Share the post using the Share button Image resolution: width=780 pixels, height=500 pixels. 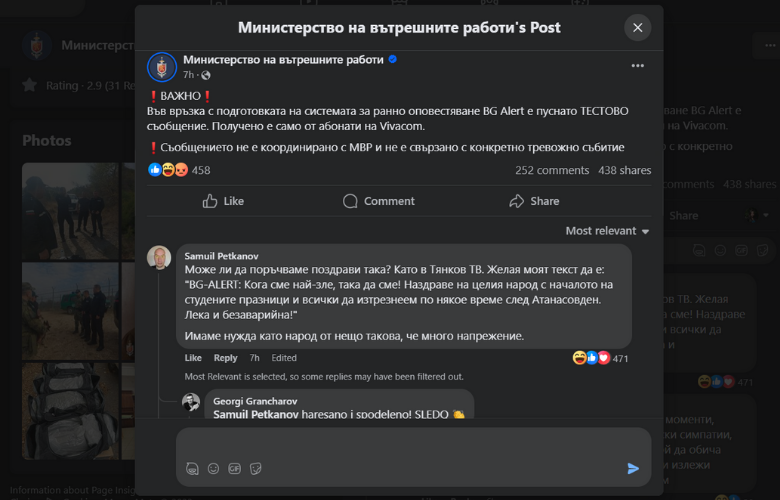534,201
